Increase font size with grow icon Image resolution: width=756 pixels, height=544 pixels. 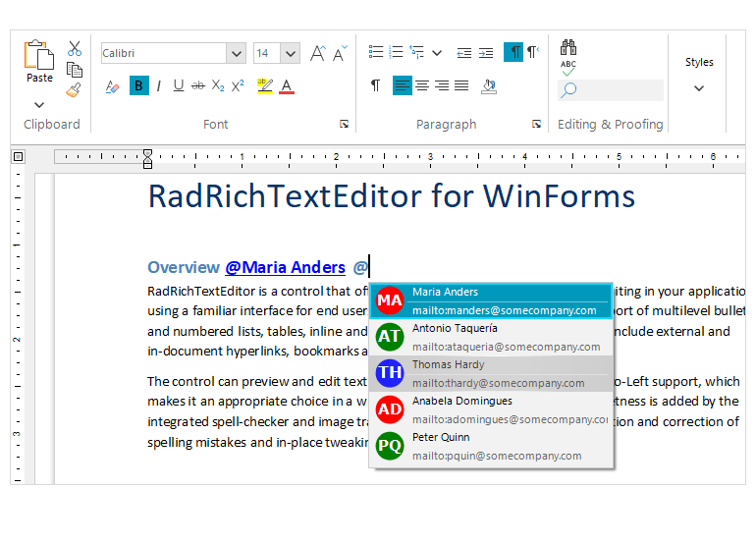point(317,53)
